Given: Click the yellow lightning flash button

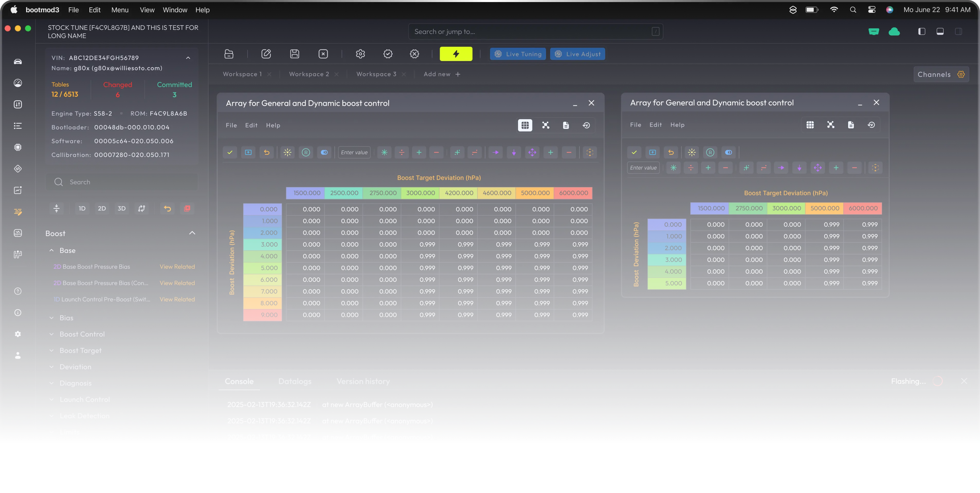Looking at the screenshot, I should coord(456,54).
